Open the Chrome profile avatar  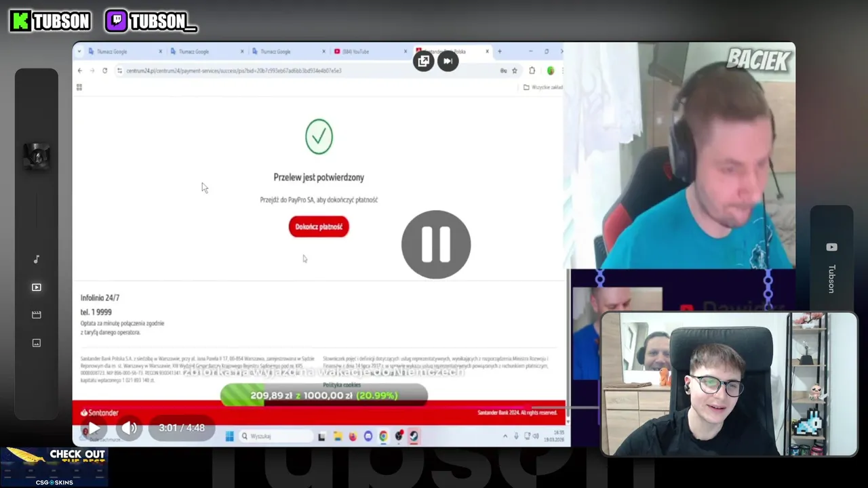pyautogui.click(x=551, y=70)
